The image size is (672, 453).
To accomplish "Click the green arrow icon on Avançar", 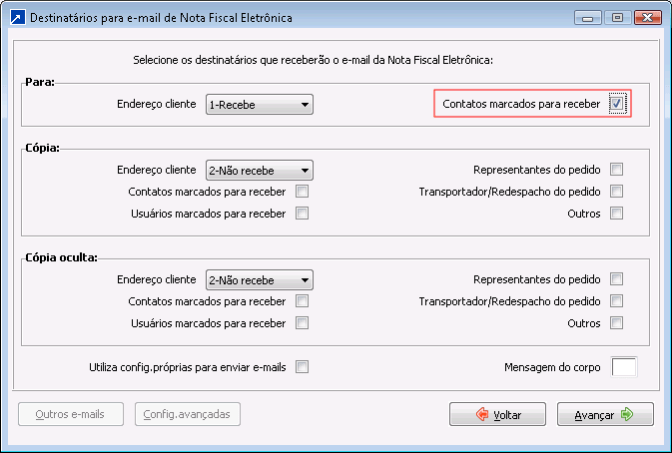I will click(627, 414).
